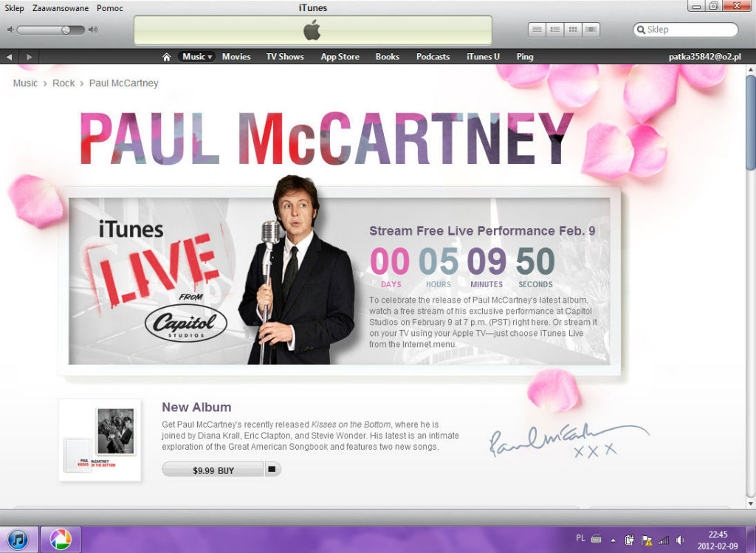Open the Music section dropdown
The height and width of the screenshot is (553, 756).
click(197, 57)
